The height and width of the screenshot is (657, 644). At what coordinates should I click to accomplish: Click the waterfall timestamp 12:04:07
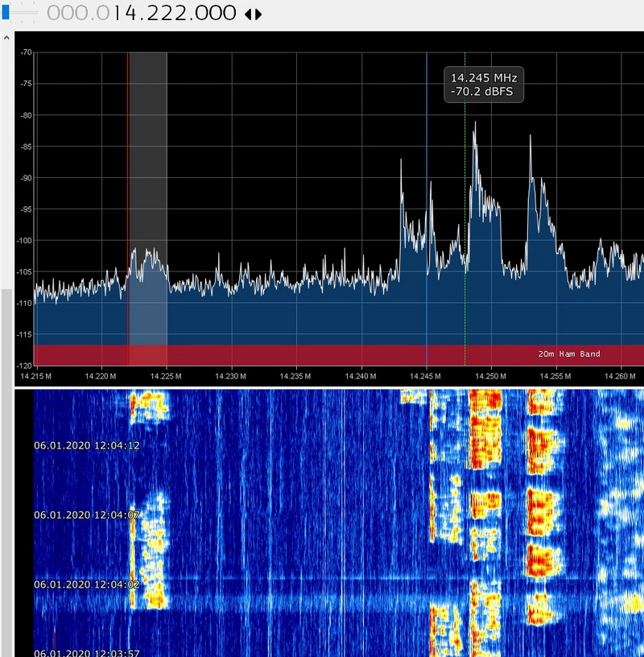click(87, 515)
